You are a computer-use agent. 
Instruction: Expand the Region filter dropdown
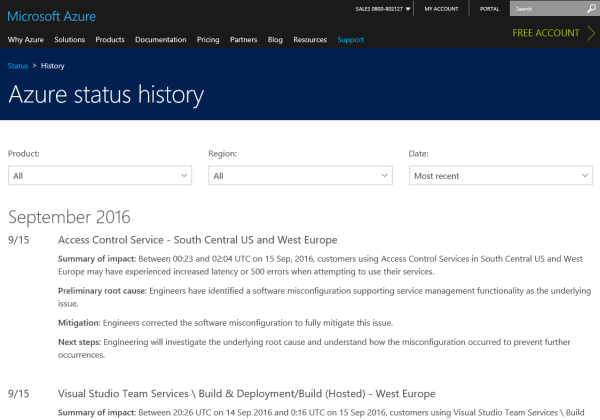click(x=300, y=175)
